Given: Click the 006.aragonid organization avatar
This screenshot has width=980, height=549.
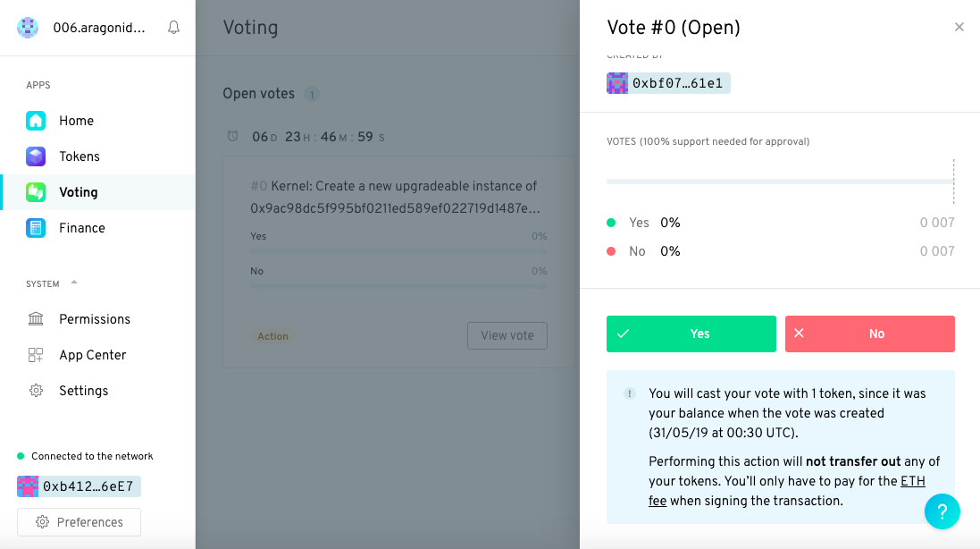Looking at the screenshot, I should [28, 28].
